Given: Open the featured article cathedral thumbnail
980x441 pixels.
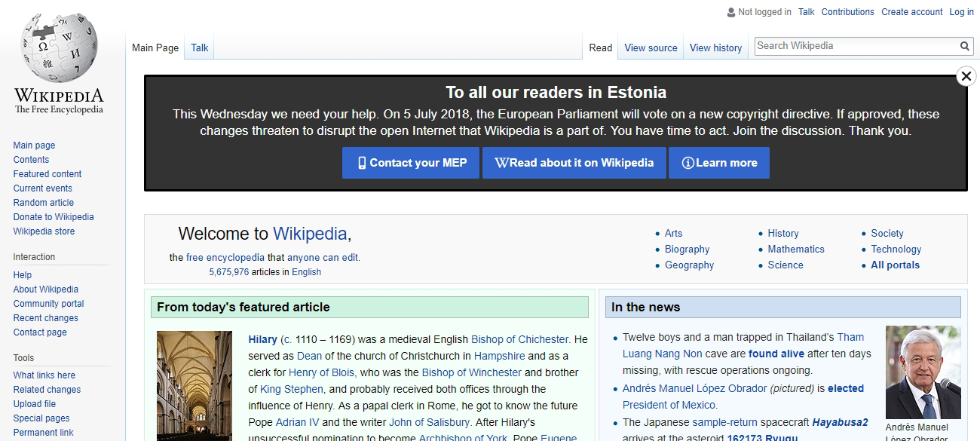Looking at the screenshot, I should pyautogui.click(x=194, y=386).
